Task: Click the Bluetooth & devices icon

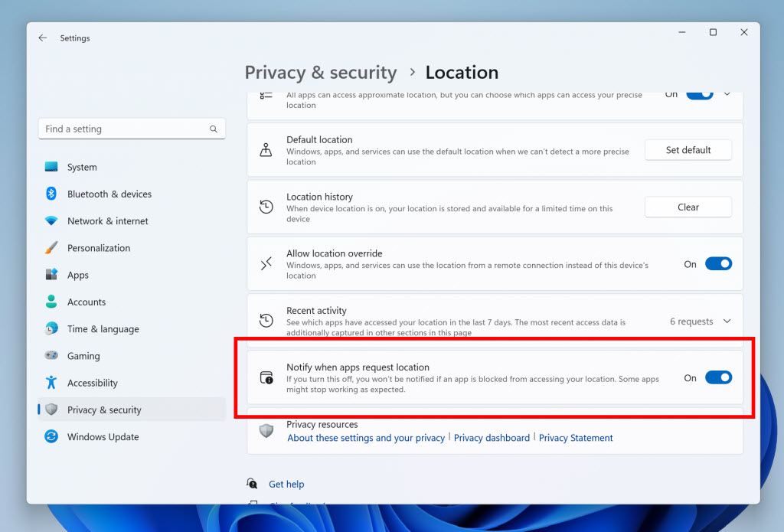Action: point(51,194)
